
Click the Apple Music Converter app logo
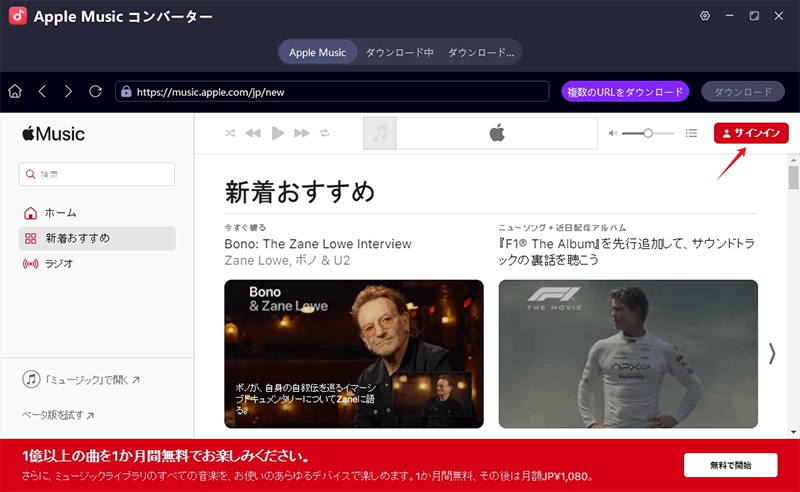[x=18, y=16]
